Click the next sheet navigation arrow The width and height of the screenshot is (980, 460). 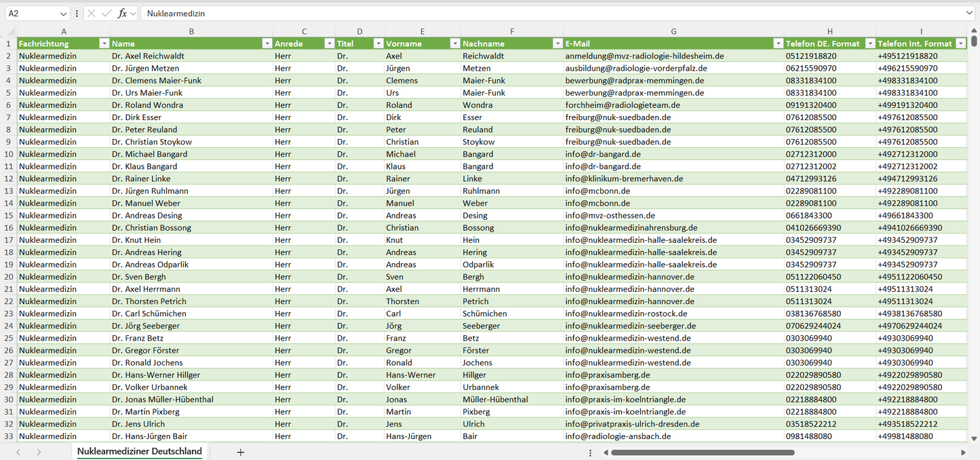point(39,452)
